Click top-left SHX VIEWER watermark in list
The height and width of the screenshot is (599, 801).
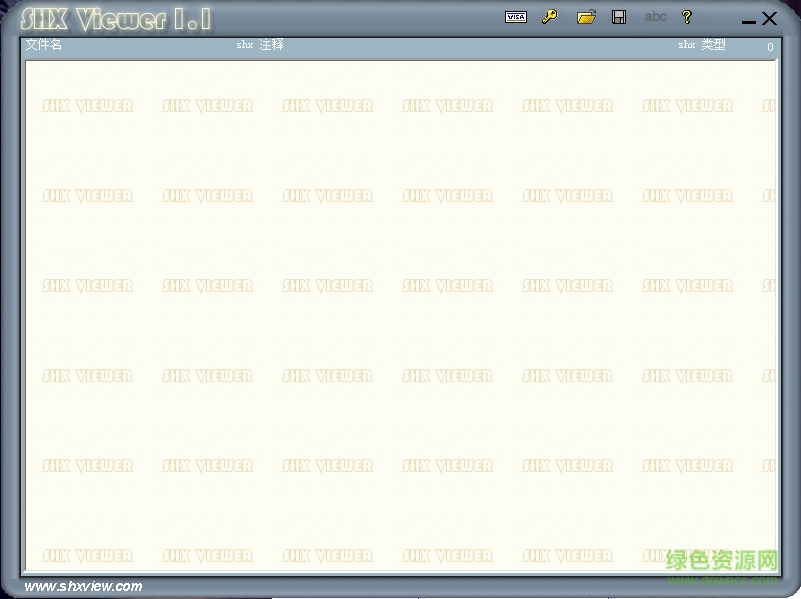[87, 106]
